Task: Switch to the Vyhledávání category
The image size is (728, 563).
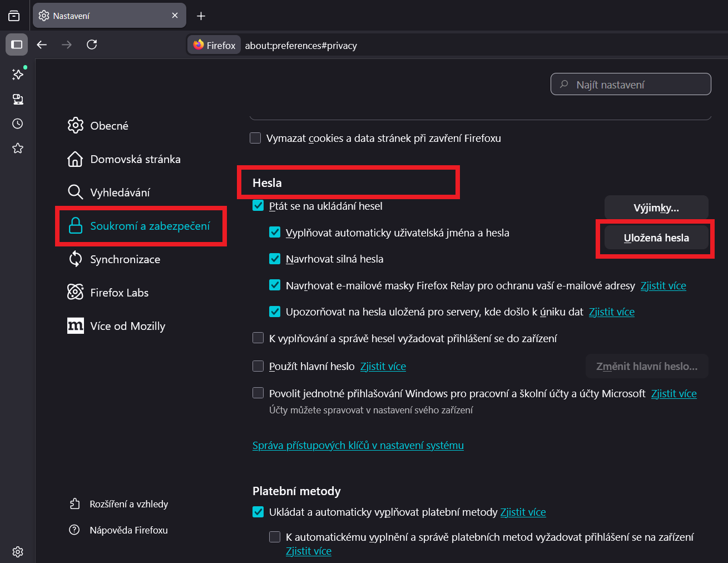Action: [120, 192]
